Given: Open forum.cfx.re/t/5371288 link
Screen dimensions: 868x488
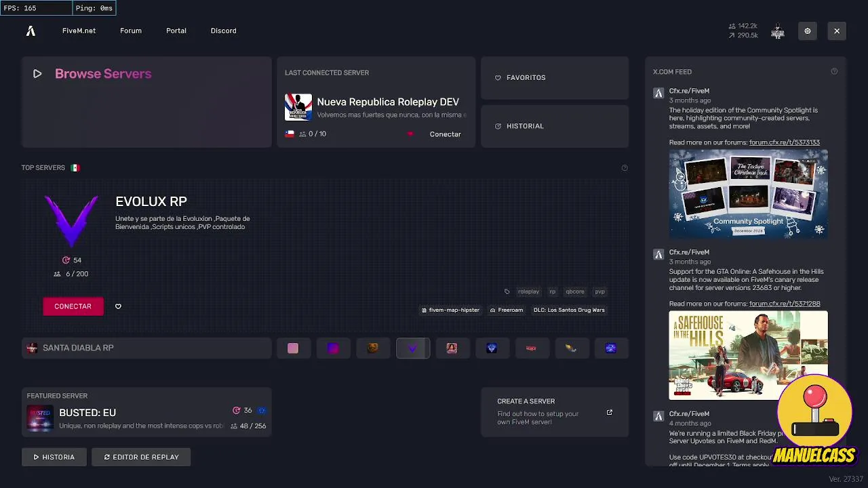Looking at the screenshot, I should pos(785,304).
